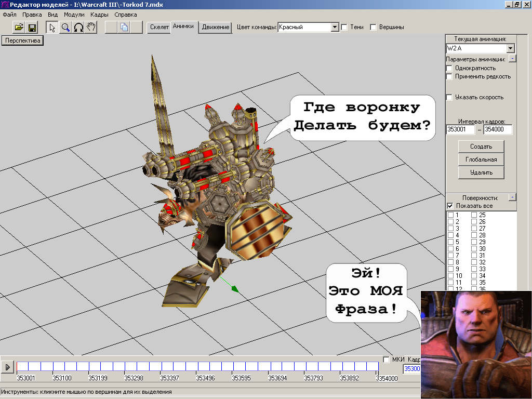Select the hand pan tool
This screenshot has height=399, width=532.
[x=91, y=28]
